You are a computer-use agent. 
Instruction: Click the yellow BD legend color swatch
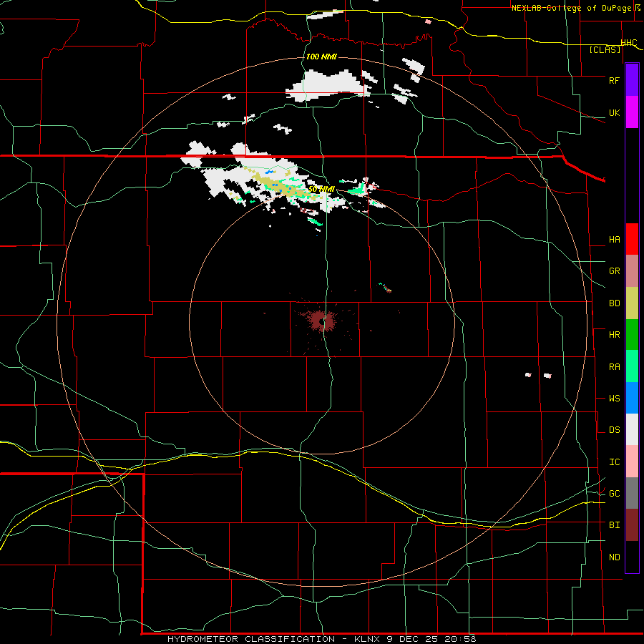click(632, 303)
